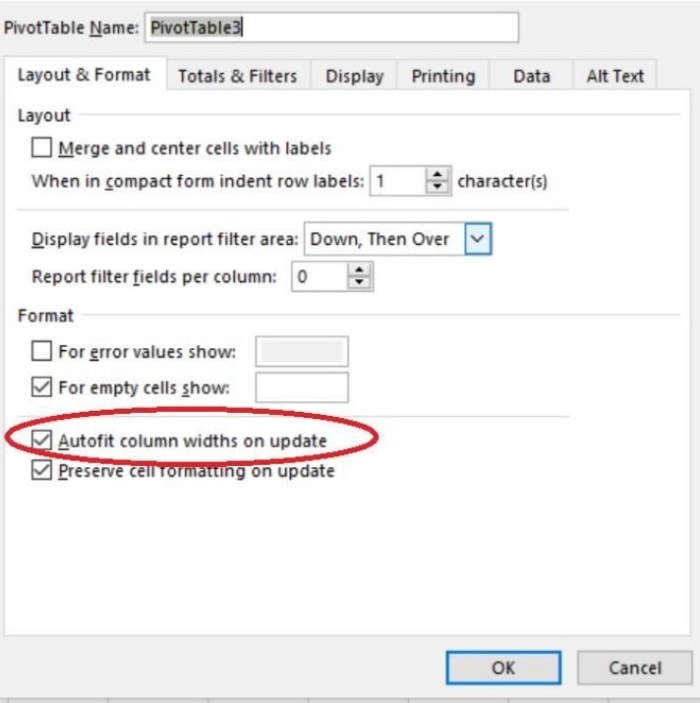700x703 pixels.
Task: Click into the PivotTable Name field
Action: (x=331, y=27)
